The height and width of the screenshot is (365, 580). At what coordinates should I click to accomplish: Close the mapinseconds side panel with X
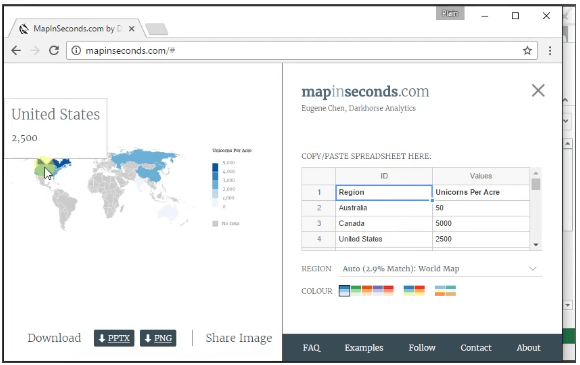[x=538, y=90]
